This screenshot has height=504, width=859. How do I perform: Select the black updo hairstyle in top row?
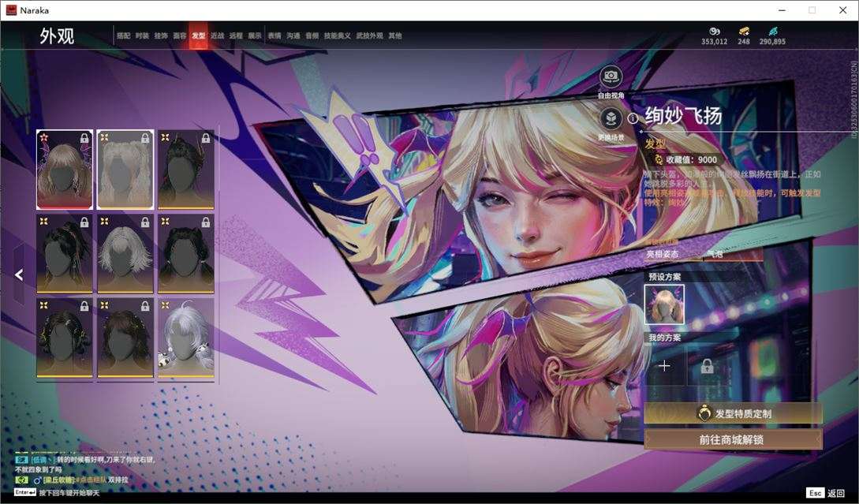point(186,170)
